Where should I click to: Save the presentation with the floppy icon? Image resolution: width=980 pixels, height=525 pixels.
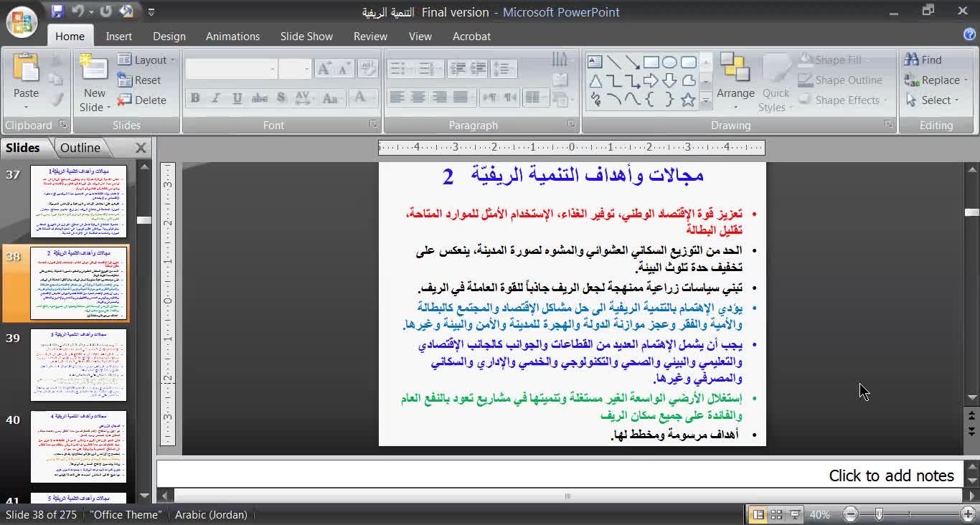coord(58,11)
